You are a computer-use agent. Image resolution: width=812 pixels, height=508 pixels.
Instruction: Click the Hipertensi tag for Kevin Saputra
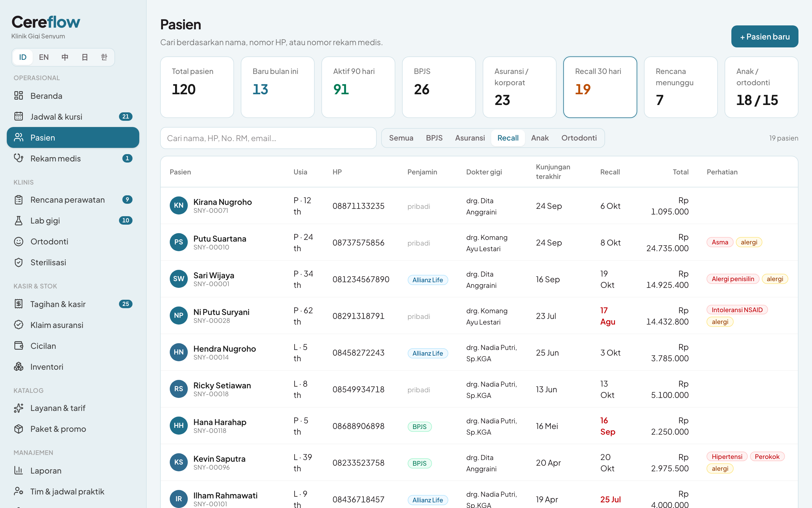[727, 457]
